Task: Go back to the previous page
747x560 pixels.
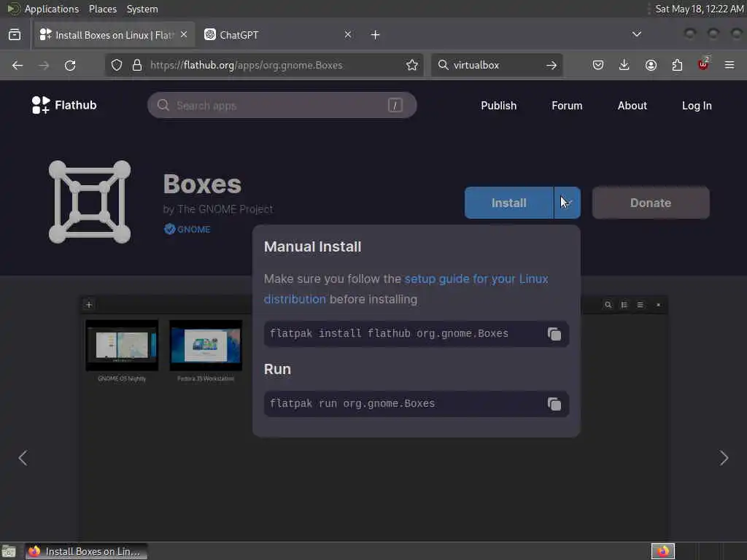Action: (18, 65)
